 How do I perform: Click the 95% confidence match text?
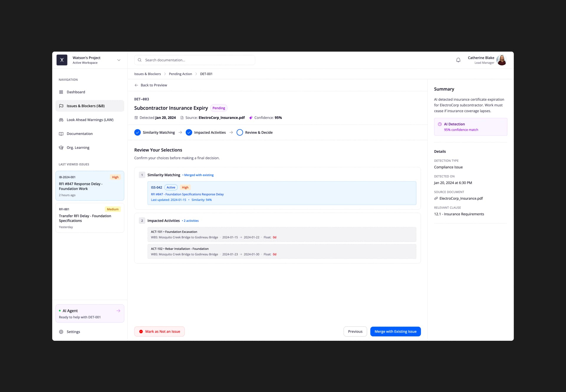461,130
